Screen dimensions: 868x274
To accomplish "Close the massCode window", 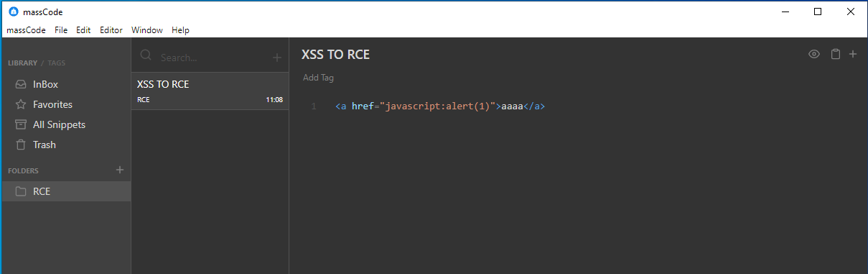I will coord(851,11).
